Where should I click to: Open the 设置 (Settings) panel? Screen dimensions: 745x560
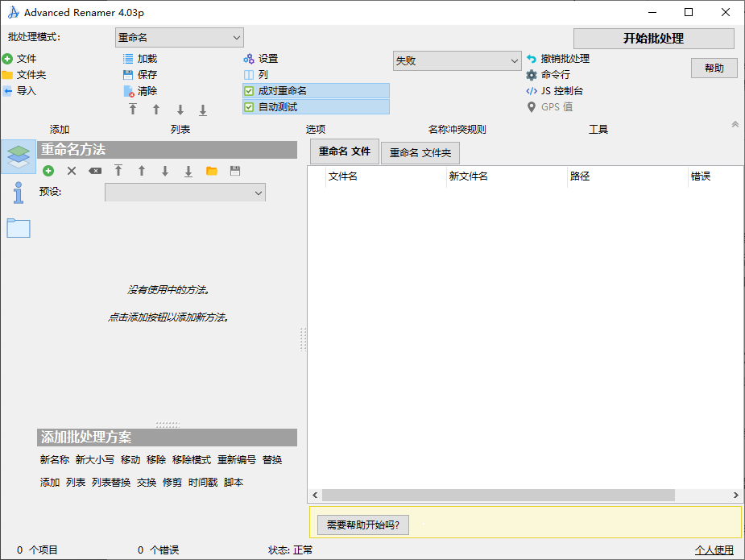pyautogui.click(x=259, y=59)
